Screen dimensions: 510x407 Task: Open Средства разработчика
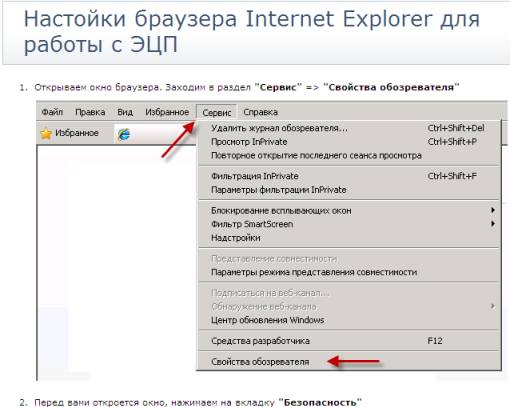tap(349, 341)
